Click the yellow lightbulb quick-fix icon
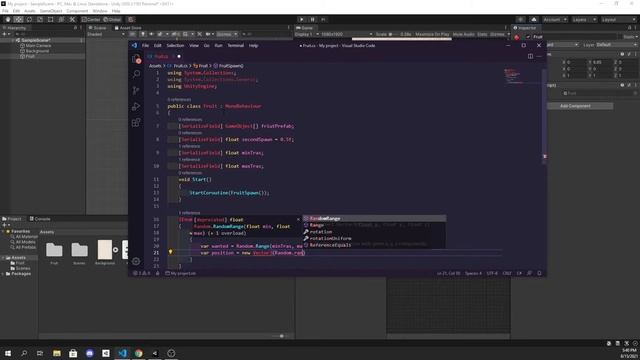The width and height of the screenshot is (640, 360). pos(171,252)
